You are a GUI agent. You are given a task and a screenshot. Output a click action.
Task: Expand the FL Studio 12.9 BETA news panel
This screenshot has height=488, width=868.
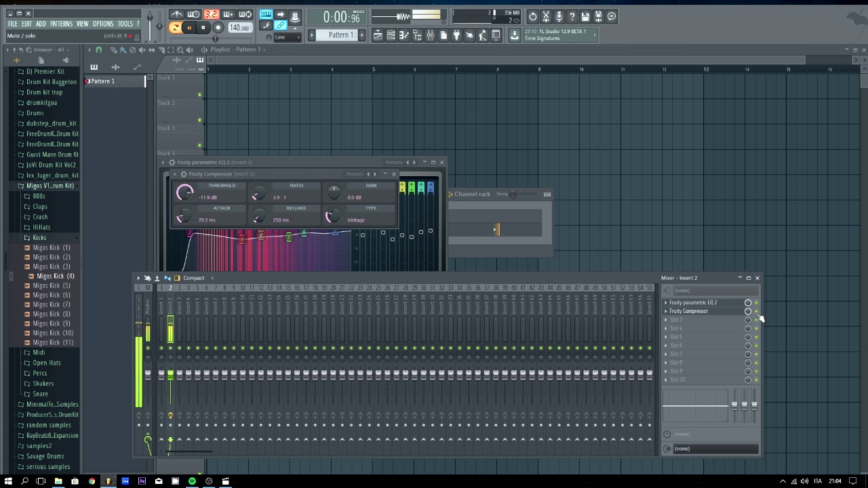595,35
